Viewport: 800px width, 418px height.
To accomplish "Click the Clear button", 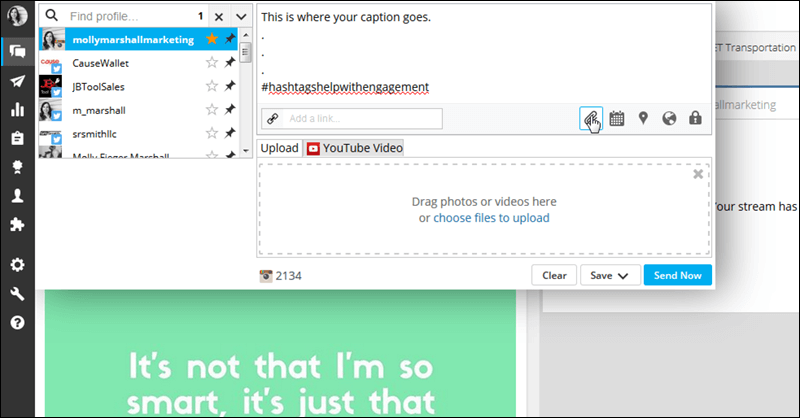I will pyautogui.click(x=554, y=275).
